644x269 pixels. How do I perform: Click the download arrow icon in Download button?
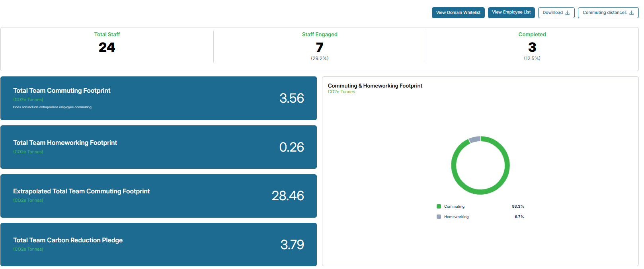pyautogui.click(x=568, y=13)
